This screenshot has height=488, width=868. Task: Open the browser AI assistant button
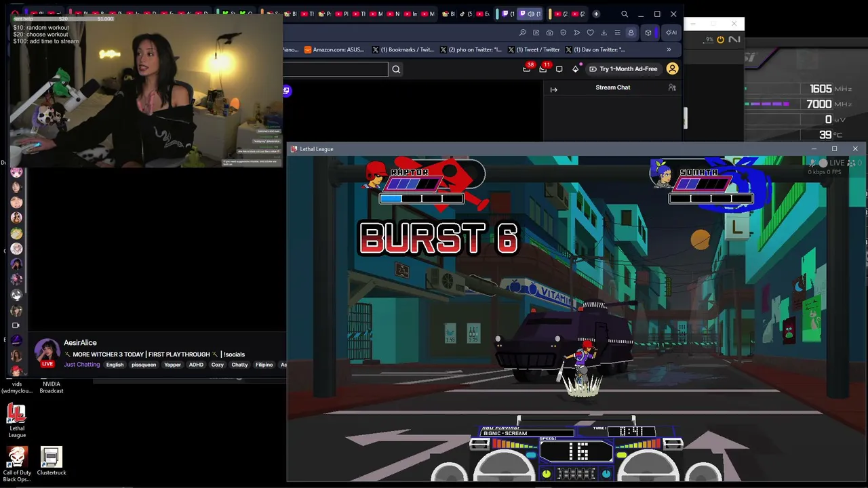click(x=671, y=33)
